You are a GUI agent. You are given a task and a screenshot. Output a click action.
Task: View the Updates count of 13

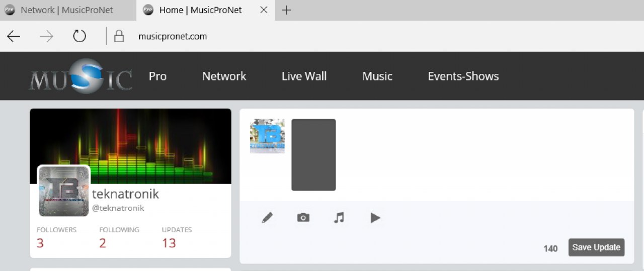click(169, 243)
